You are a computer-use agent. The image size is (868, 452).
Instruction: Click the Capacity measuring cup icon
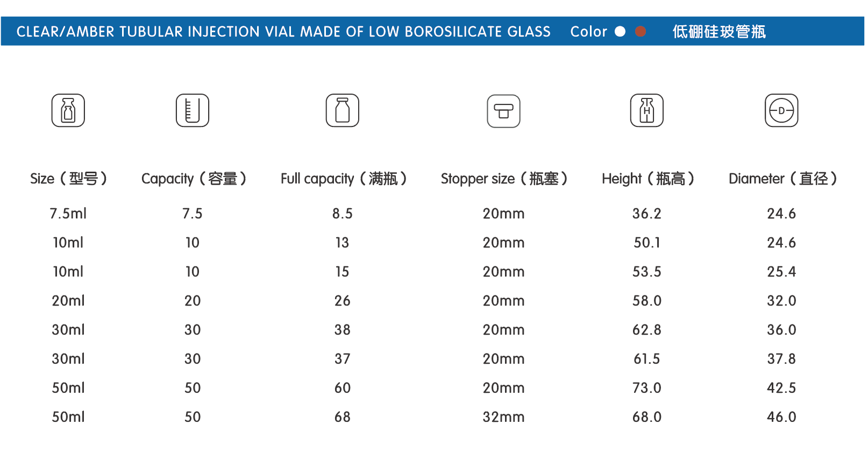coord(193,110)
